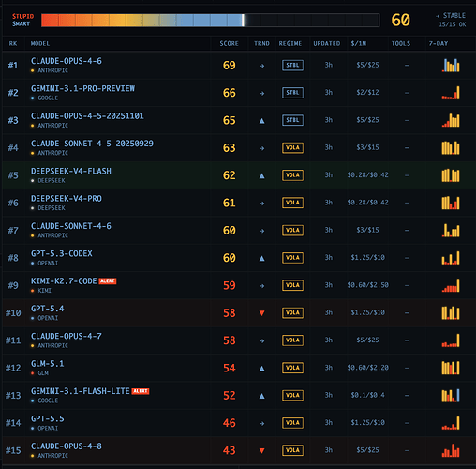Click the up trend arrow for GLM-5.1
Viewport: 476px width, 469px height.
point(261,369)
